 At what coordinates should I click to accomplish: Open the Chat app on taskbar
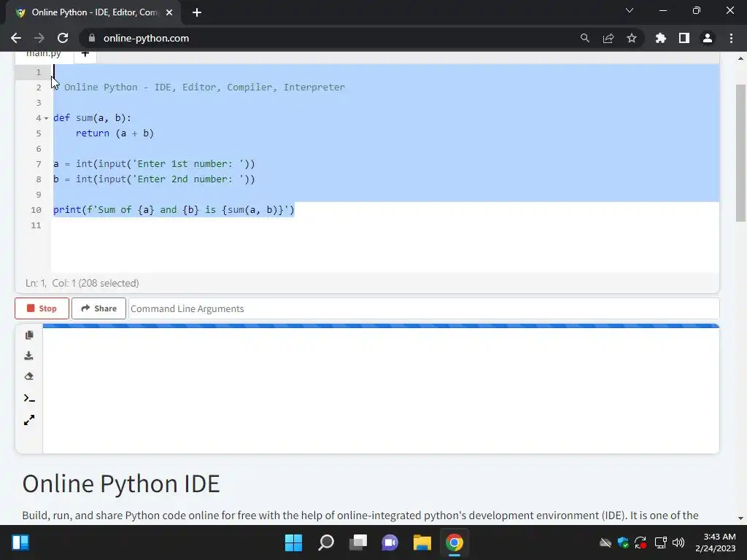tap(390, 542)
